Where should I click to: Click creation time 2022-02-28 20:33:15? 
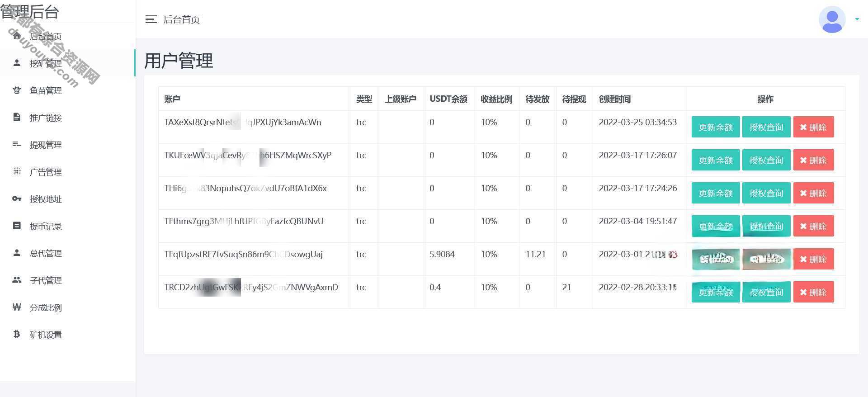638,287
